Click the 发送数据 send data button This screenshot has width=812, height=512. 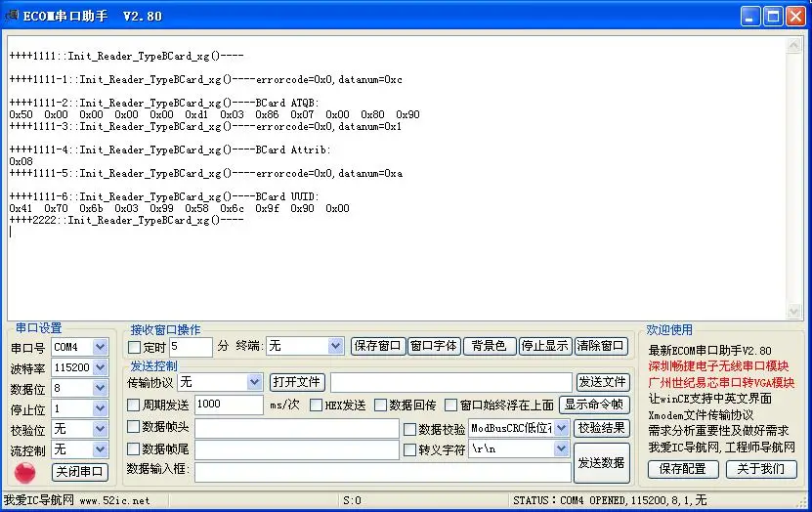pos(601,462)
